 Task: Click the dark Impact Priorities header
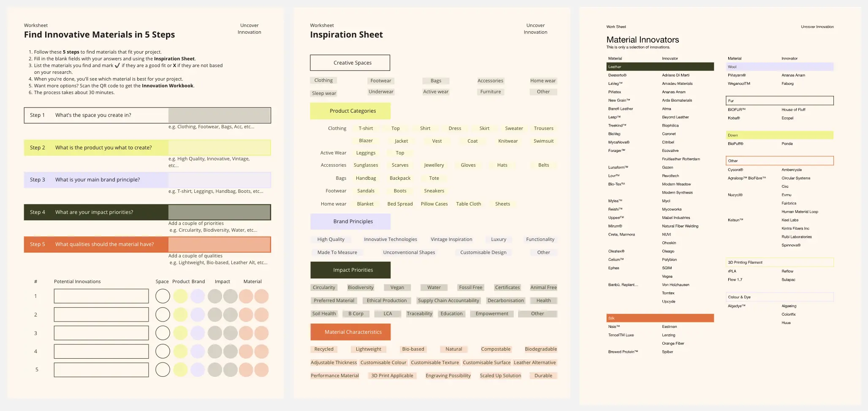click(x=350, y=270)
